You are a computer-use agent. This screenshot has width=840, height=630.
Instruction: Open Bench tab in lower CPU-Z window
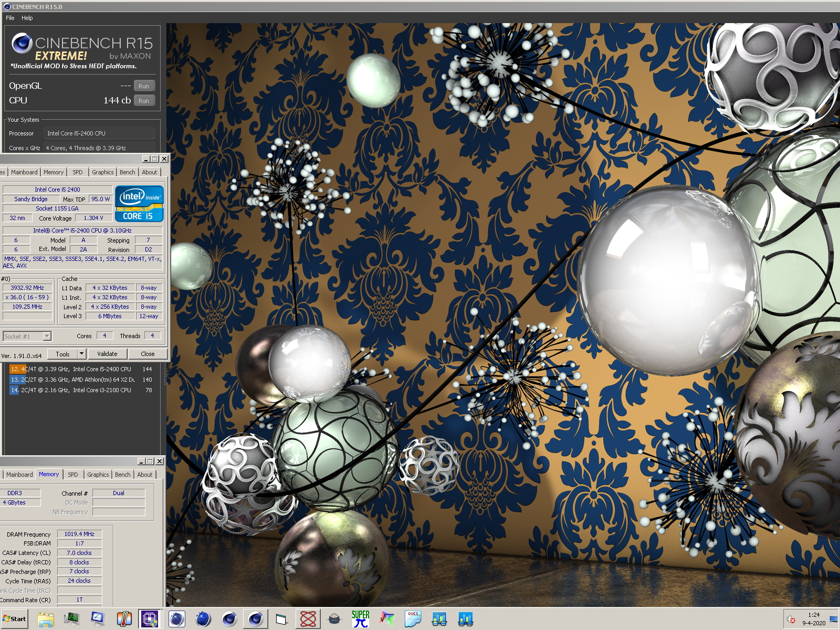coord(123,475)
